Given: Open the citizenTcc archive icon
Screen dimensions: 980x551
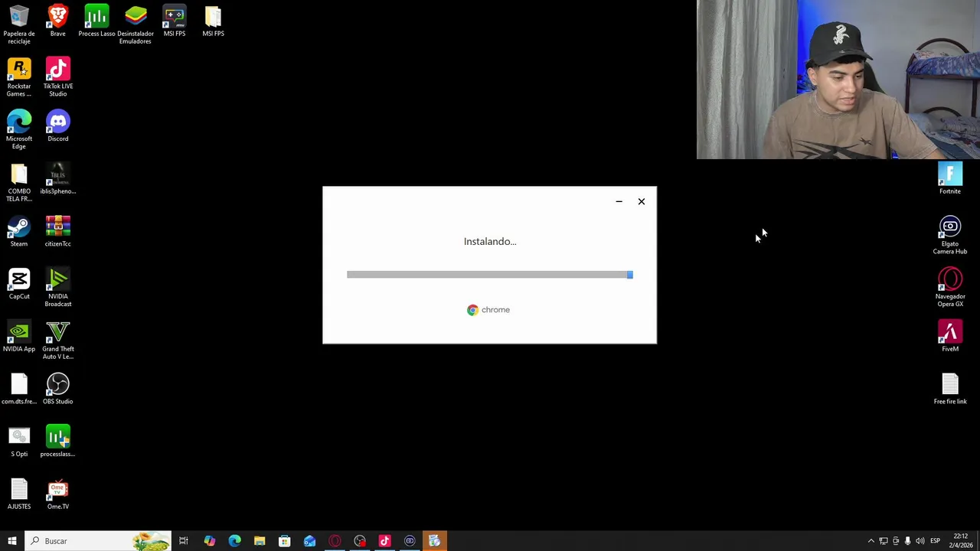Looking at the screenshot, I should pyautogui.click(x=58, y=231).
